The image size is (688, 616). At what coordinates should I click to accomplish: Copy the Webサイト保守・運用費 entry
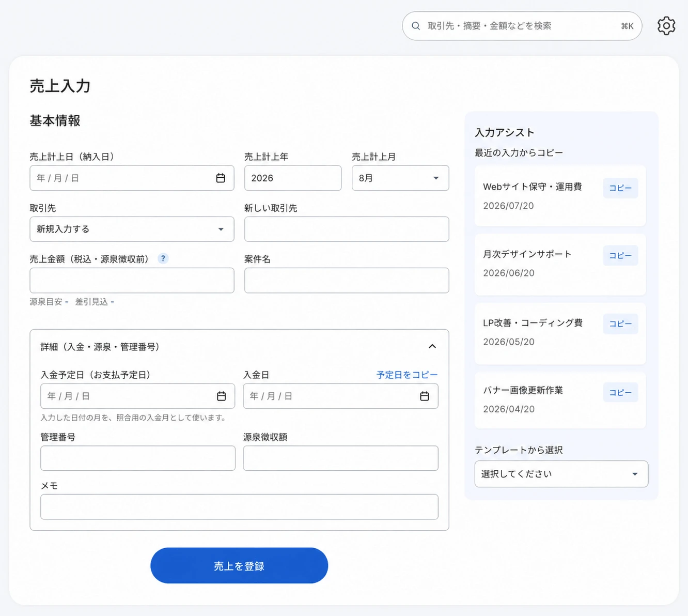[x=620, y=188]
